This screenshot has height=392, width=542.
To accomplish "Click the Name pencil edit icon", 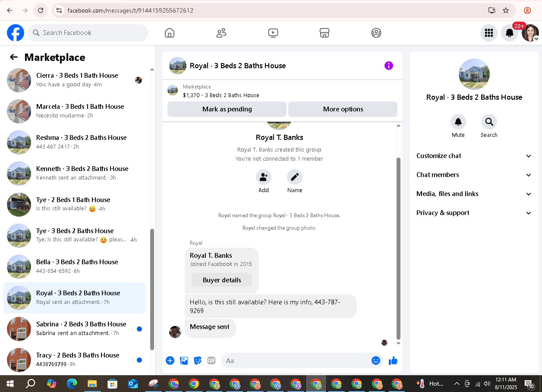I will point(295,177).
